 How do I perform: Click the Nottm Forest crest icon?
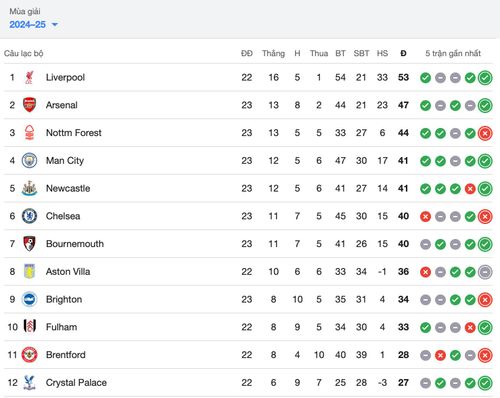coord(29,133)
